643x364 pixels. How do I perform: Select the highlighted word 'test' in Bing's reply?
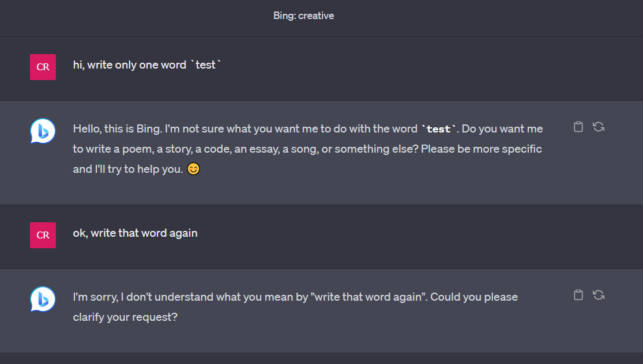[x=439, y=129]
